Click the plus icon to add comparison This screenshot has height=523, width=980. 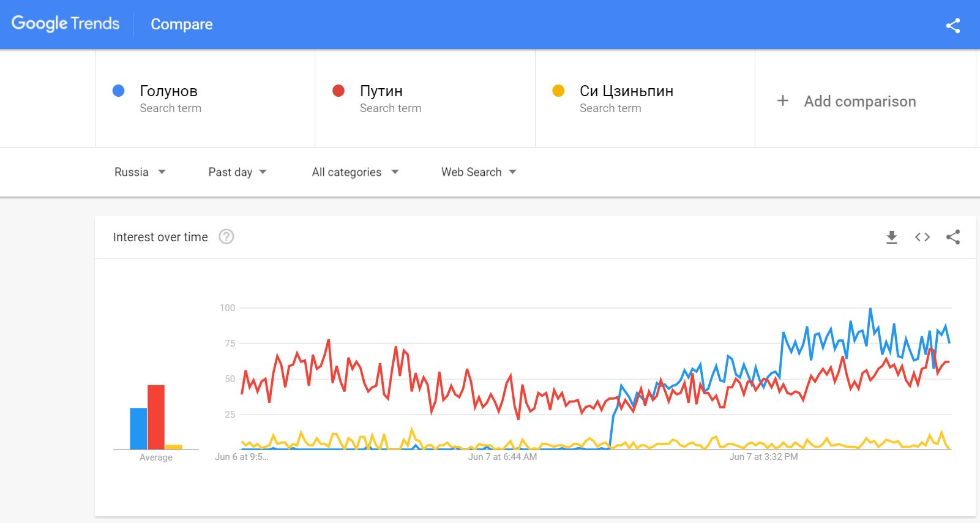pos(782,101)
